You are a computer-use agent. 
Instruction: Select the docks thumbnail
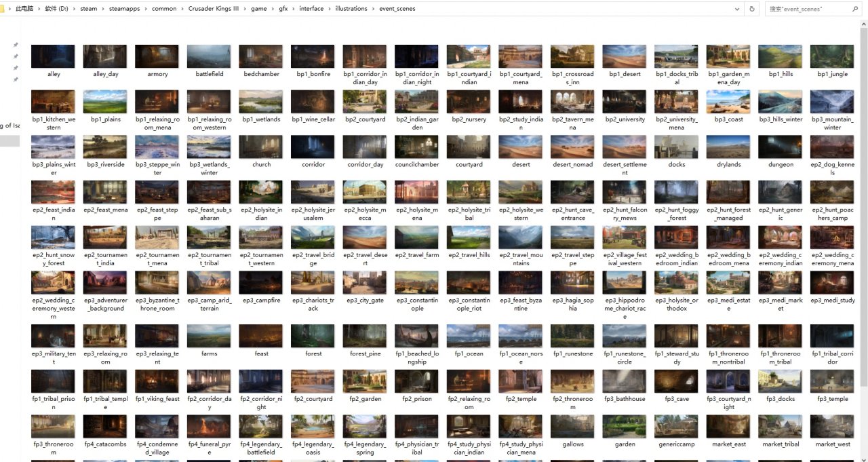(676, 147)
